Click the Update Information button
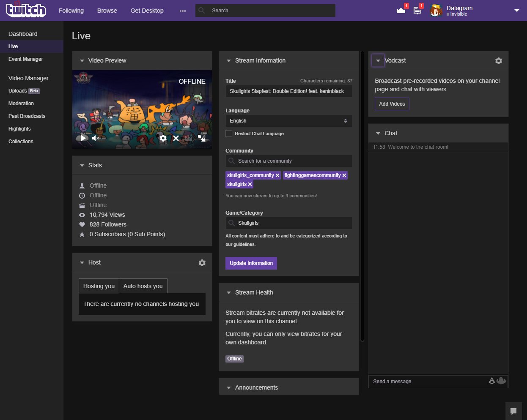The height and width of the screenshot is (420, 527). point(251,263)
